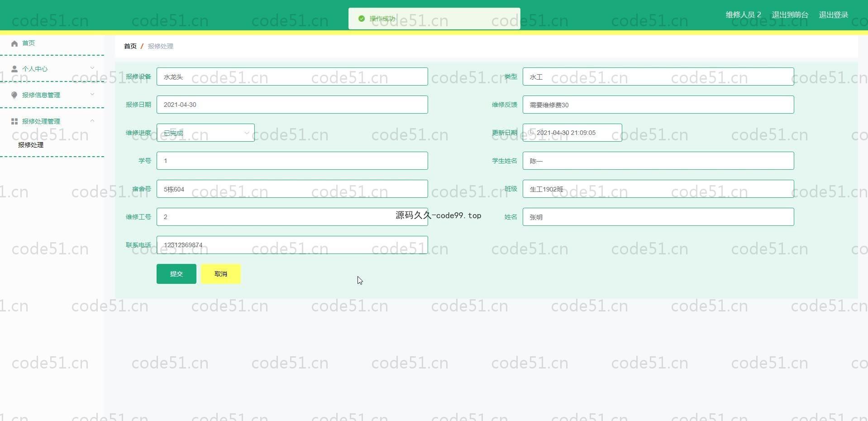Click the 姓名 field with 张明

[658, 217]
